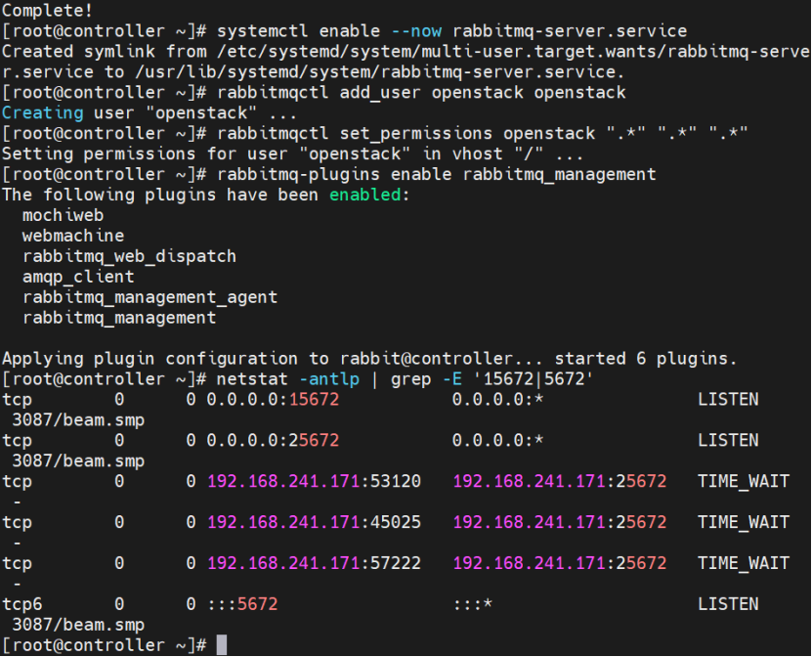Click the rabbitmq-plugins enable rabbitmq_management command
812x657 pixels.
click(436, 175)
